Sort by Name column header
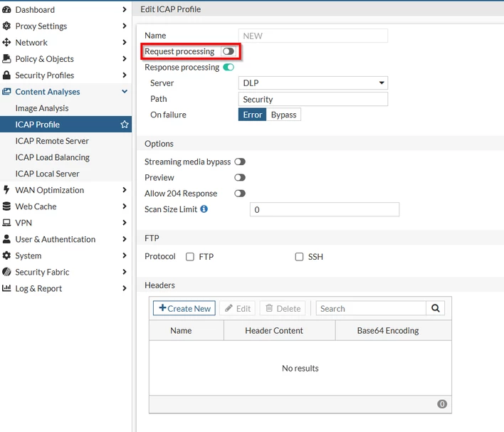Image resolution: width=504 pixels, height=432 pixels. (187, 330)
